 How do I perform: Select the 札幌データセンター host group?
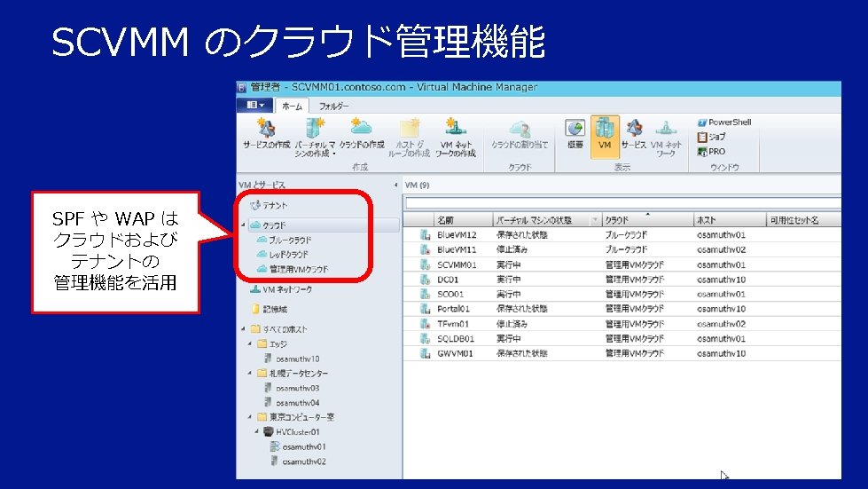pos(293,374)
